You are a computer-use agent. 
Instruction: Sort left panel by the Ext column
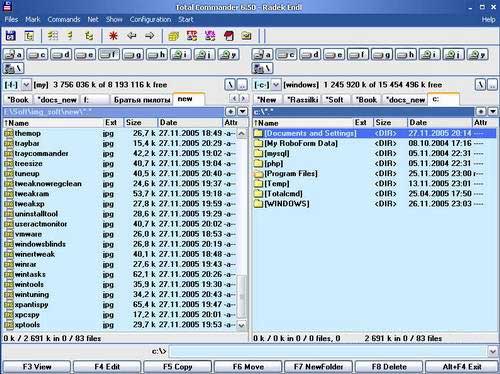pyautogui.click(x=113, y=123)
